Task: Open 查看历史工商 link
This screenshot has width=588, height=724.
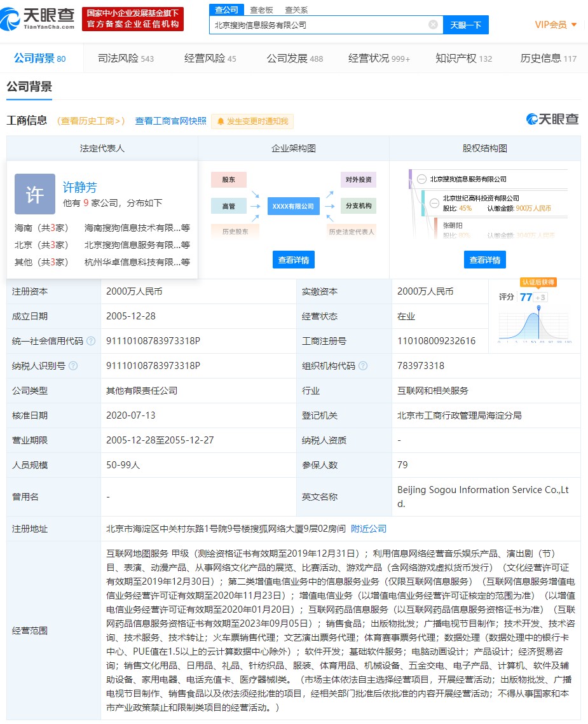Action: click(91, 121)
